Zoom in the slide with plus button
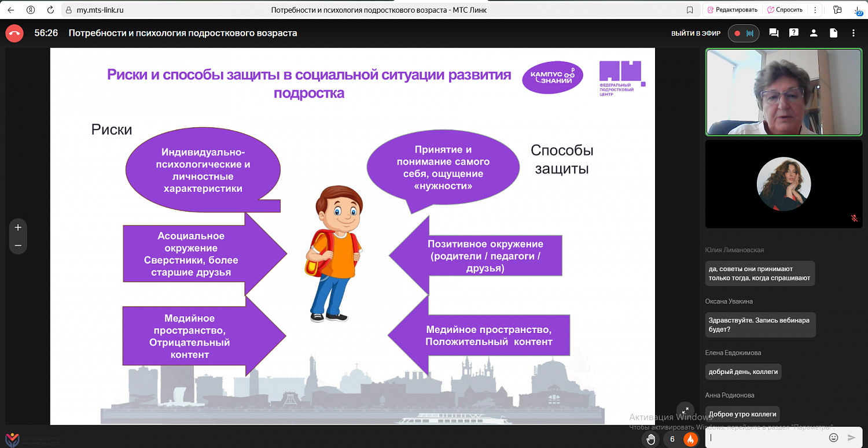Image resolution: width=868 pixels, height=448 pixels. [x=18, y=227]
